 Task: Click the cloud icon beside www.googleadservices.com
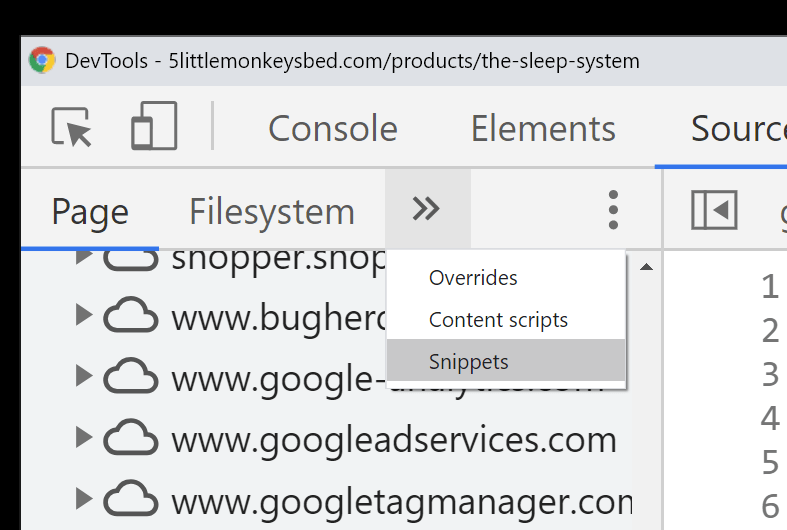click(x=131, y=439)
